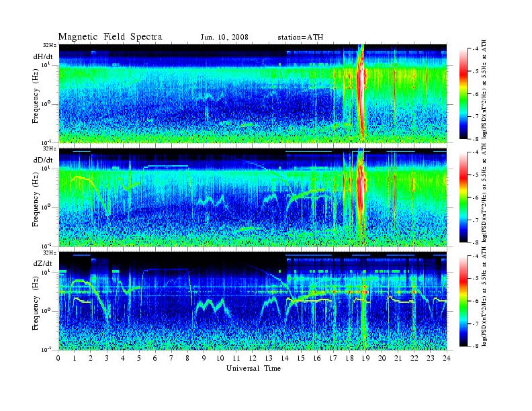This screenshot has height=411, width=532.
Task: Click the "32Hz" label above dD/dt
Action: point(50,148)
